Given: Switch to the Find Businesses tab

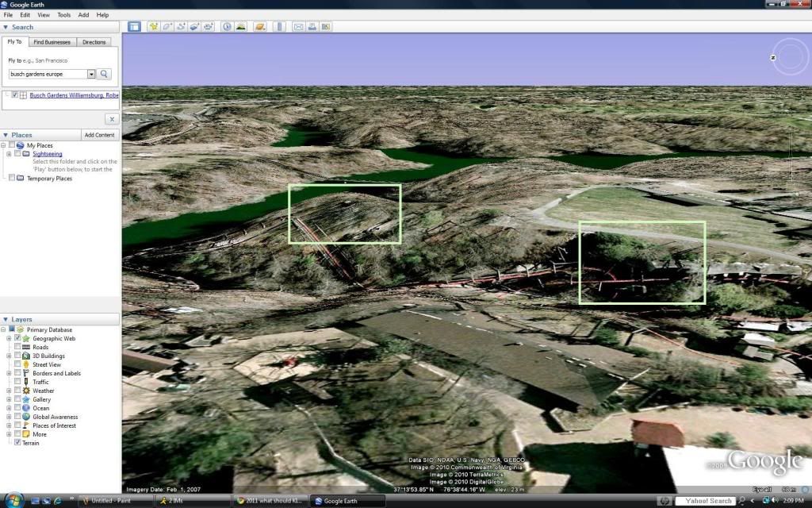Looking at the screenshot, I should pos(52,42).
